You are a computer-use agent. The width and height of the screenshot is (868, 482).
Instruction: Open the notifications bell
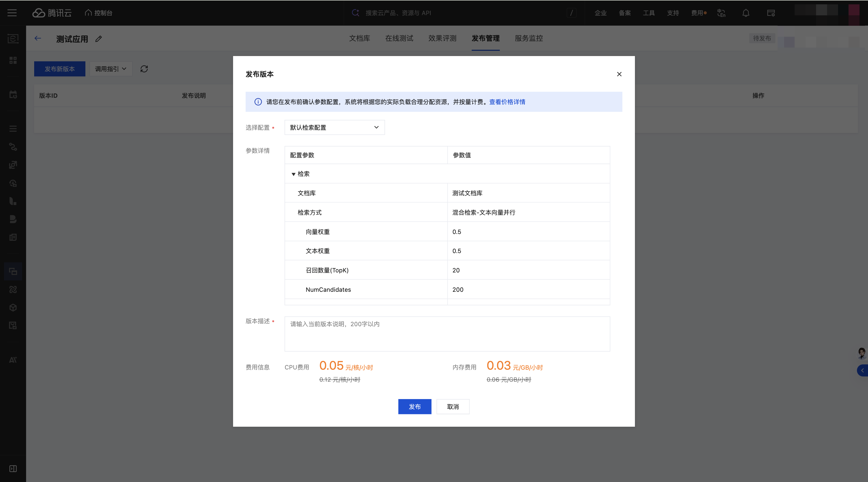click(746, 13)
